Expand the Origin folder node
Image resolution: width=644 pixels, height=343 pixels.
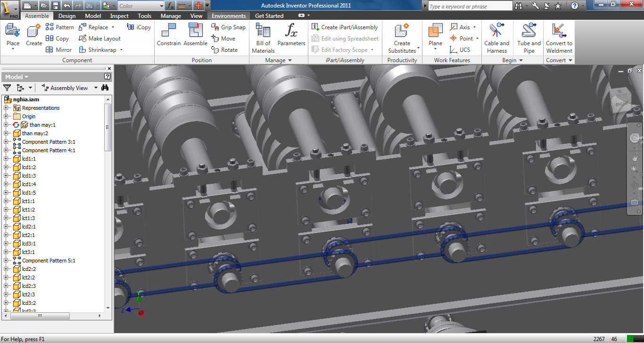pos(7,116)
